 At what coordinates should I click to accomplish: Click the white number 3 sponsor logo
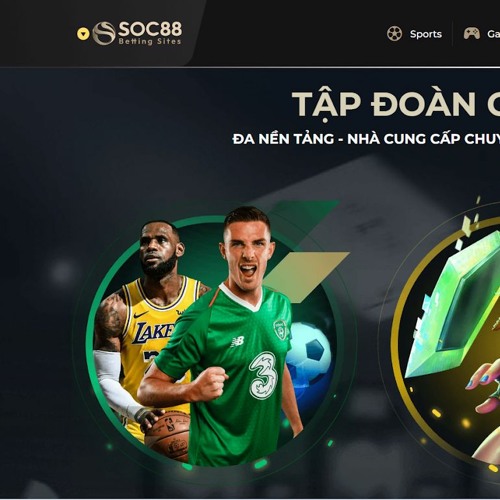(x=264, y=375)
